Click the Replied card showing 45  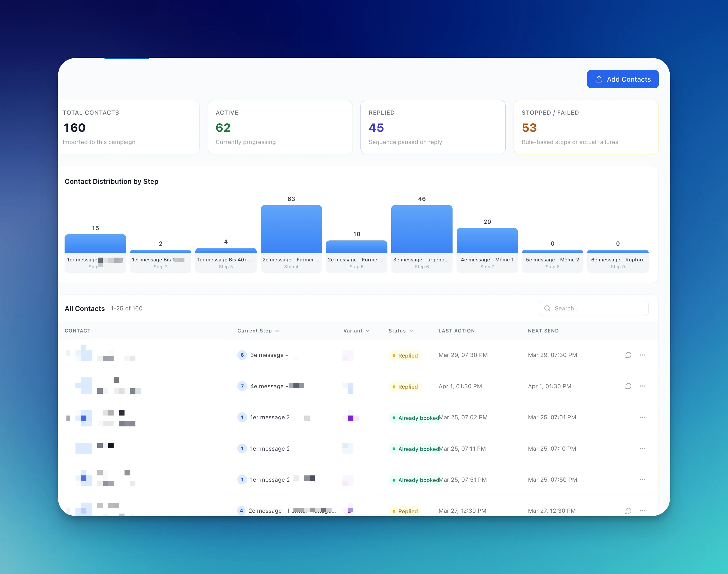pyautogui.click(x=433, y=127)
